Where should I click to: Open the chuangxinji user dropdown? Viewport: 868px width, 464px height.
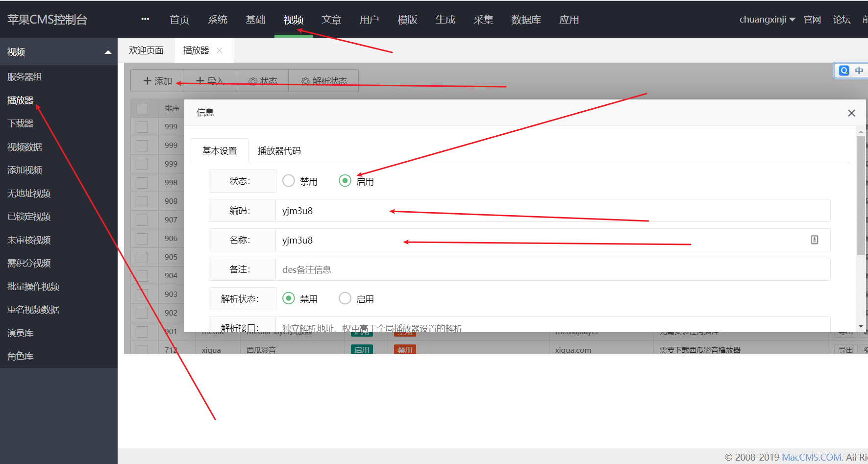pos(767,20)
